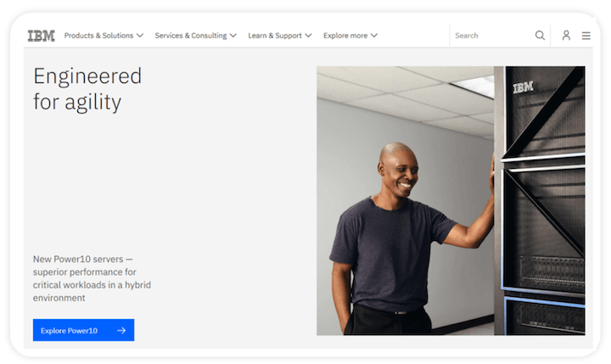Click the Explore Power10 button

coord(83,330)
